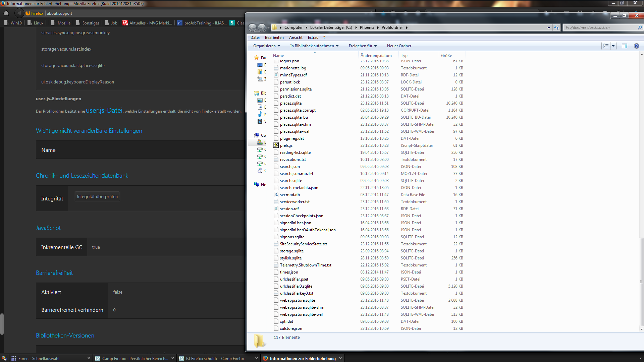Open the Extras menu

coord(313,38)
